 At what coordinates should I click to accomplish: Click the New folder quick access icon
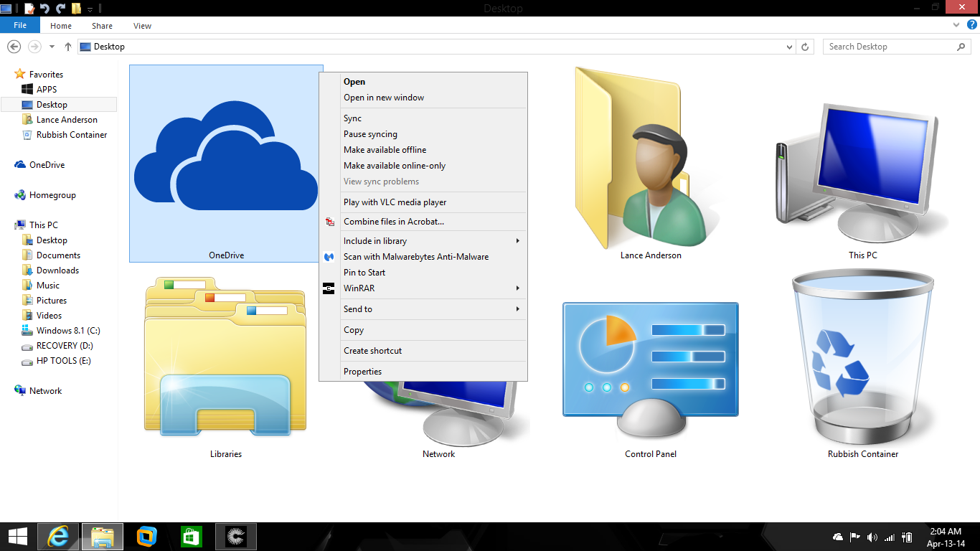tap(76, 9)
